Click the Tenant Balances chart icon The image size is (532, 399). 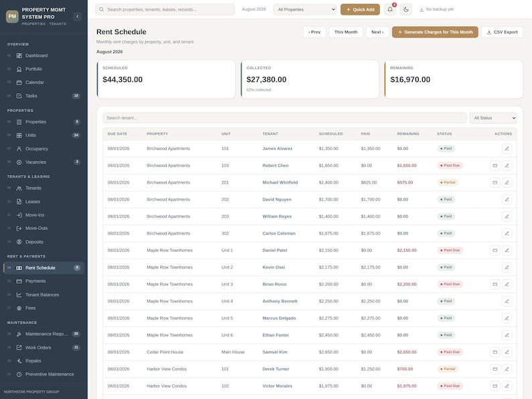pos(19,295)
